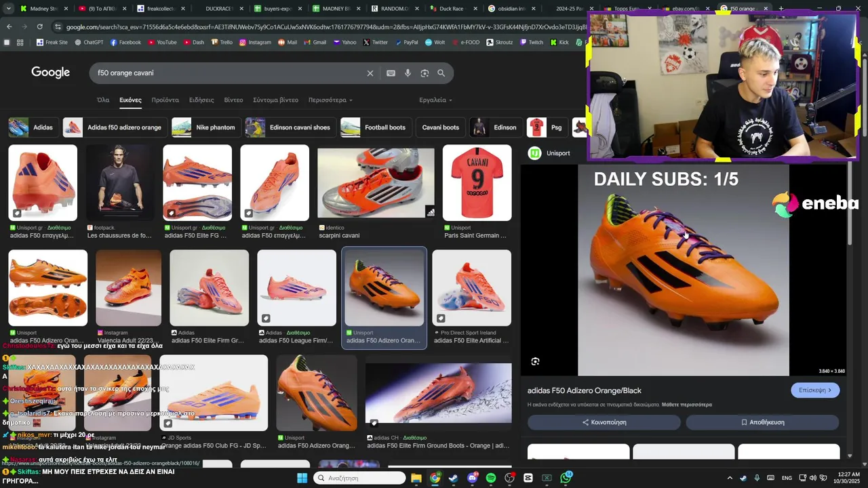Click the browser address bar URL
Screen dimensions: 868x488
325,26
